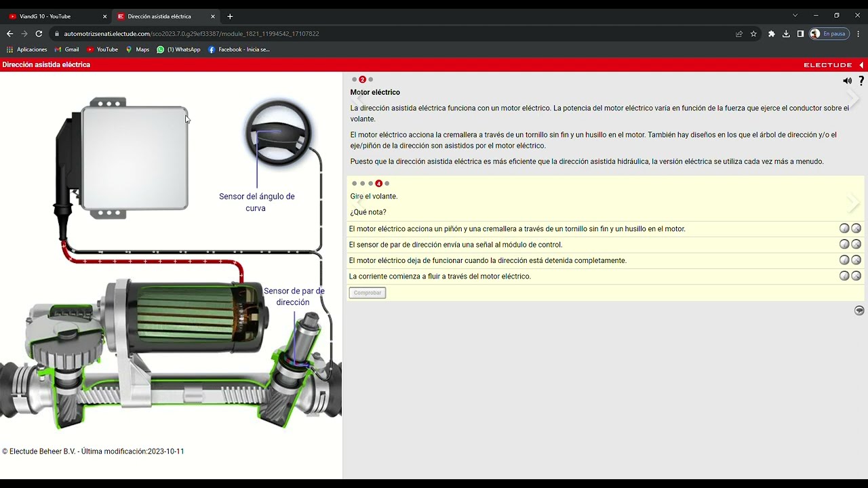Go to third page dot of Motor eléctrico section
Screen dimensions: 868x488
[x=371, y=80]
